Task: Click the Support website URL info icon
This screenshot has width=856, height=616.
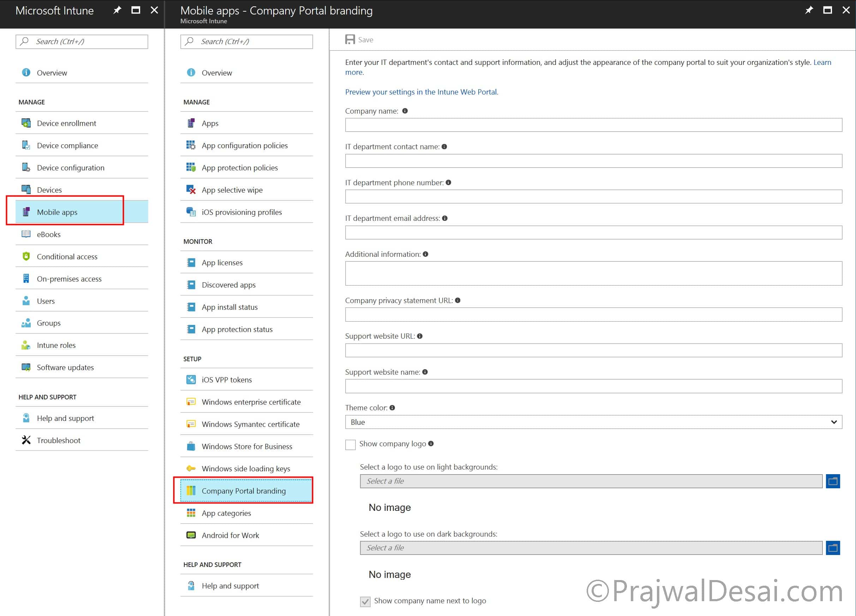Action: click(x=420, y=336)
